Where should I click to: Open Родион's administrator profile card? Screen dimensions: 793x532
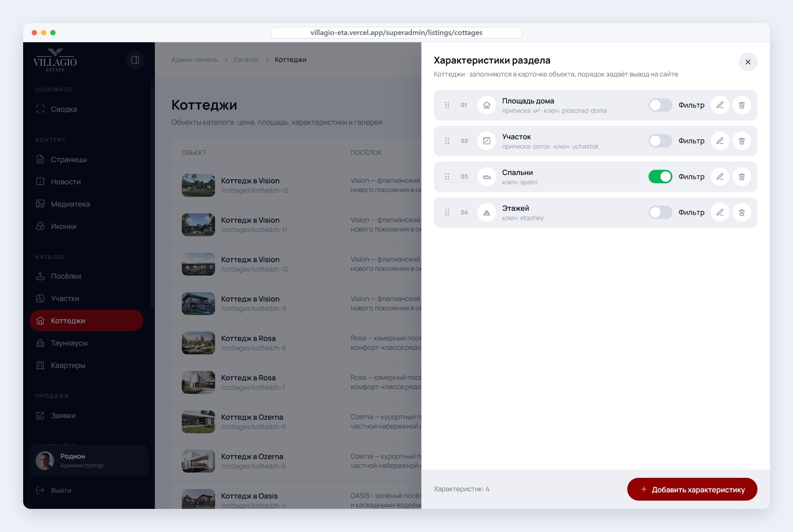(x=89, y=461)
